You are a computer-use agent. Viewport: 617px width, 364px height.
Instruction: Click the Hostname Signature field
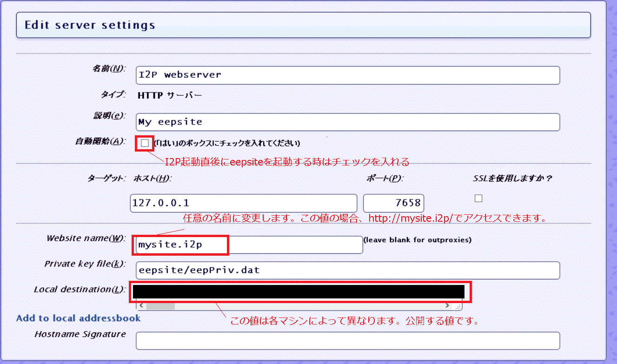(348, 341)
